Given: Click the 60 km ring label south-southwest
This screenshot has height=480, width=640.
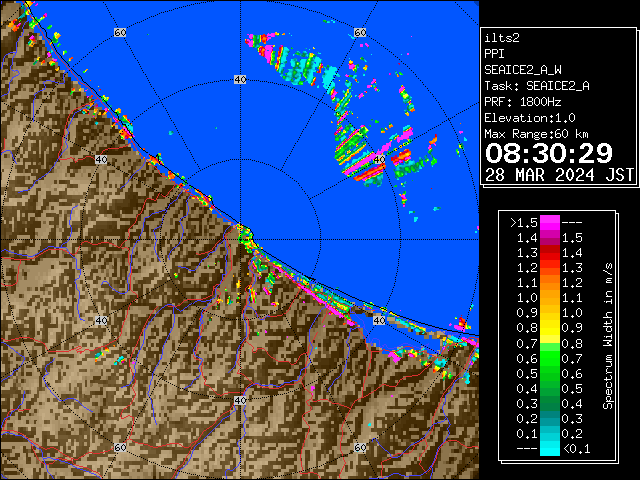Looking at the screenshot, I should click(x=120, y=448).
